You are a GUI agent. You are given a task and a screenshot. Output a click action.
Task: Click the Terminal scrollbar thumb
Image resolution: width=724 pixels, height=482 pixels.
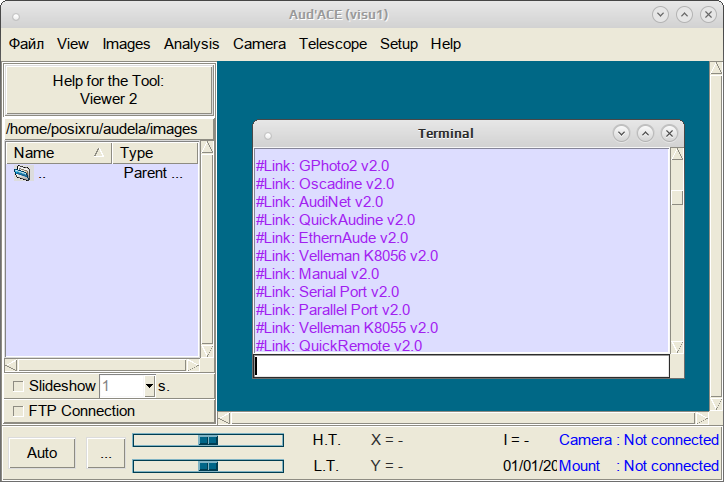677,198
